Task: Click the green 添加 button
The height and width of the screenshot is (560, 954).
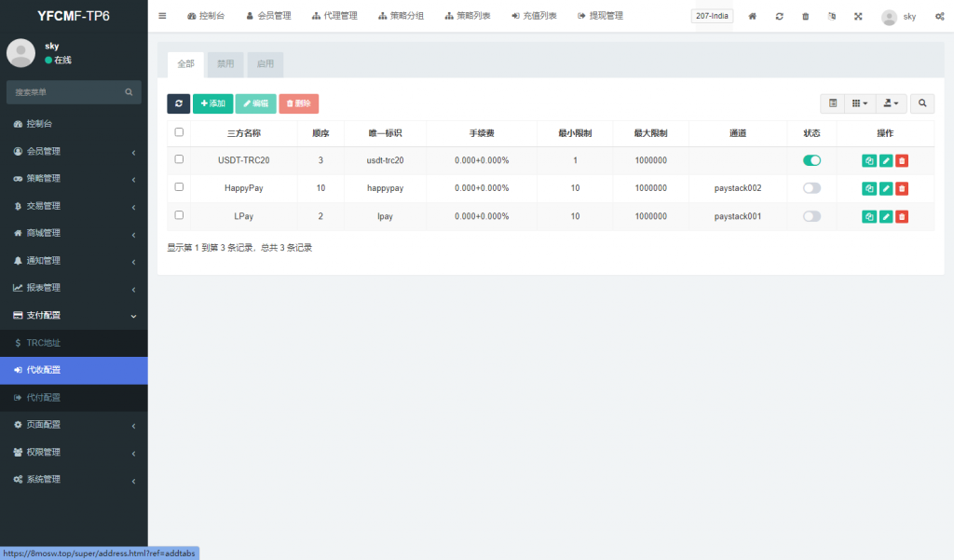Action: tap(212, 103)
